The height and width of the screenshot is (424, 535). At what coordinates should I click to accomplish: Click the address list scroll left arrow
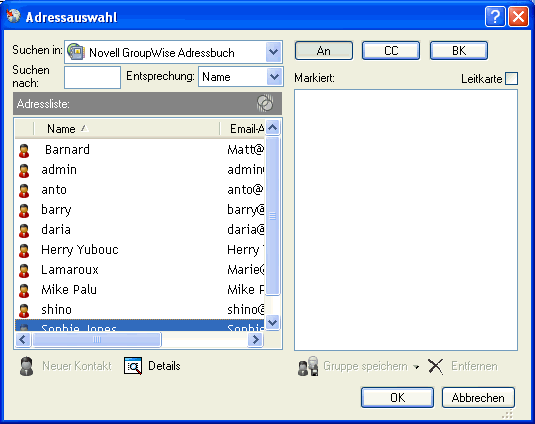pos(23,340)
